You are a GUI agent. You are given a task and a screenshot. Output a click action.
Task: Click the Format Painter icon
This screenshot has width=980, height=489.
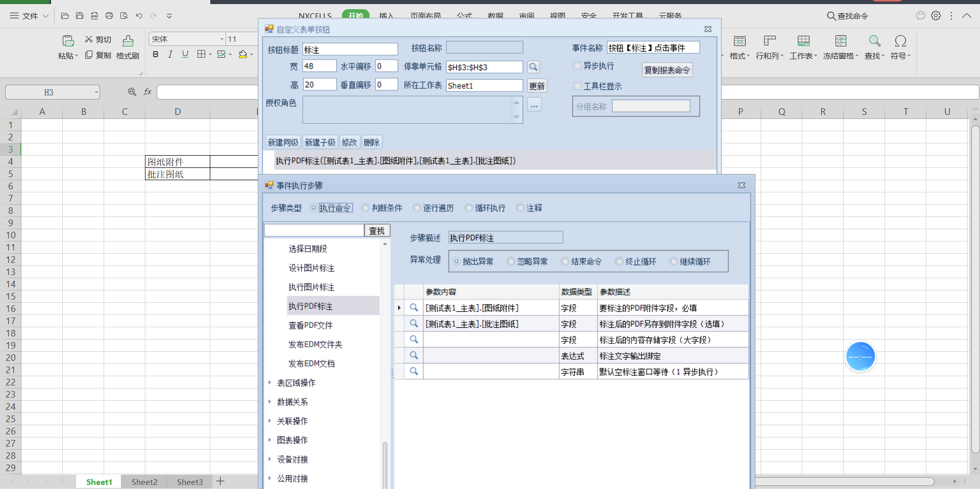coord(128,41)
